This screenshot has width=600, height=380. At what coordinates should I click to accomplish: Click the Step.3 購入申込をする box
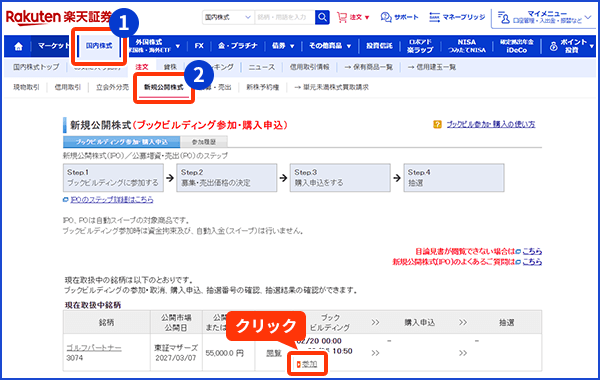click(x=340, y=178)
